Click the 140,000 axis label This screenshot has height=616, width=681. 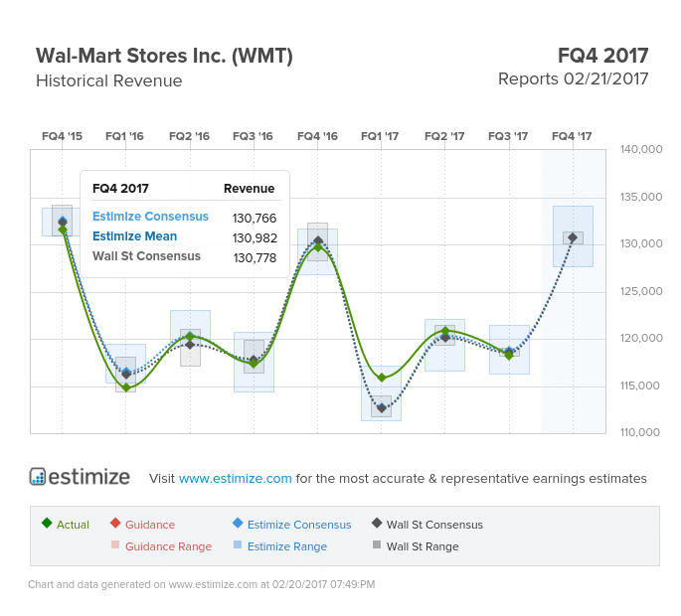[x=641, y=149]
